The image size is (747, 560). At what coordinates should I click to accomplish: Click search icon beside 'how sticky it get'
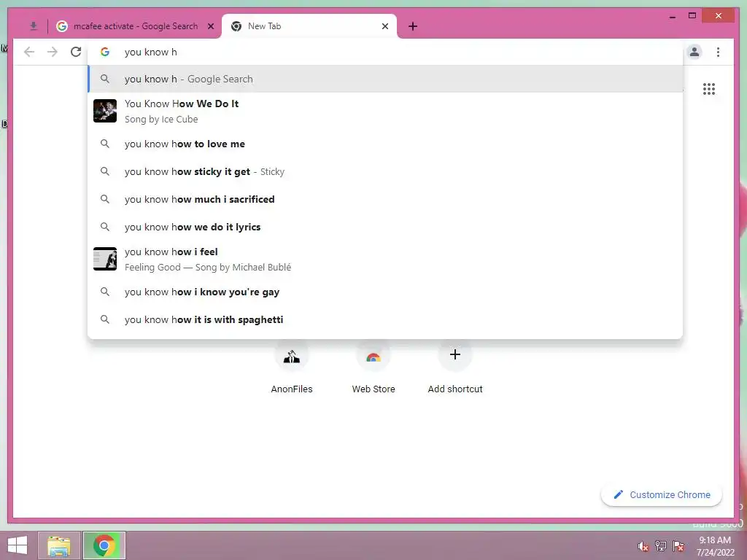105,171
